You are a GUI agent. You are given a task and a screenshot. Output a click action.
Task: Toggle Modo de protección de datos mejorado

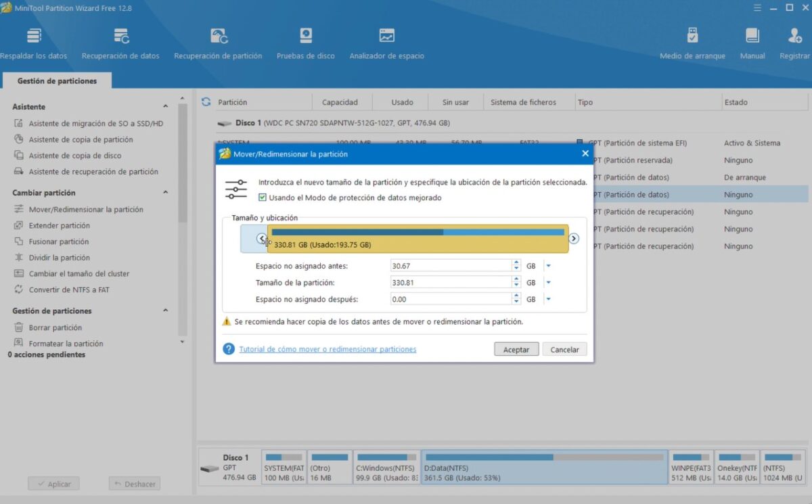(263, 198)
